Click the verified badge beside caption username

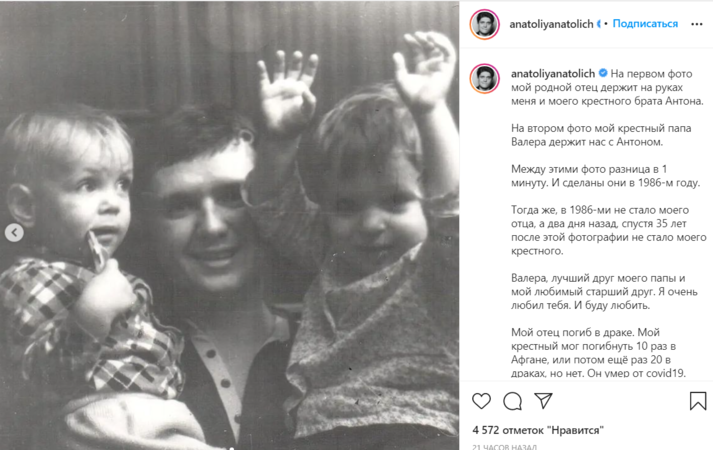603,73
